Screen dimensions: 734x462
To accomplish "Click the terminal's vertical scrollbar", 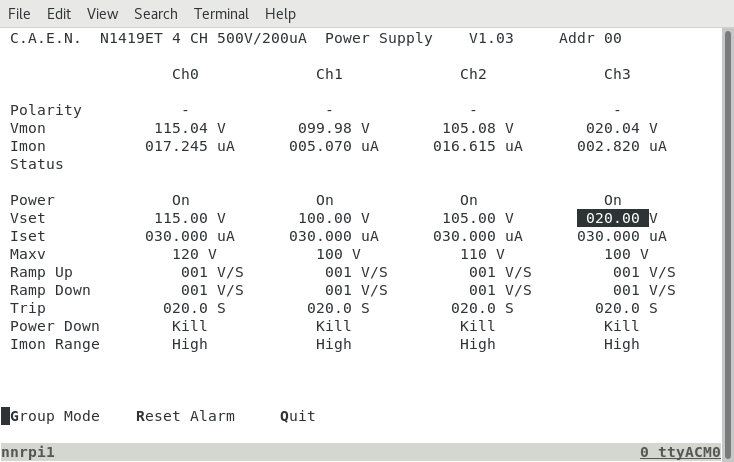I will [727, 200].
